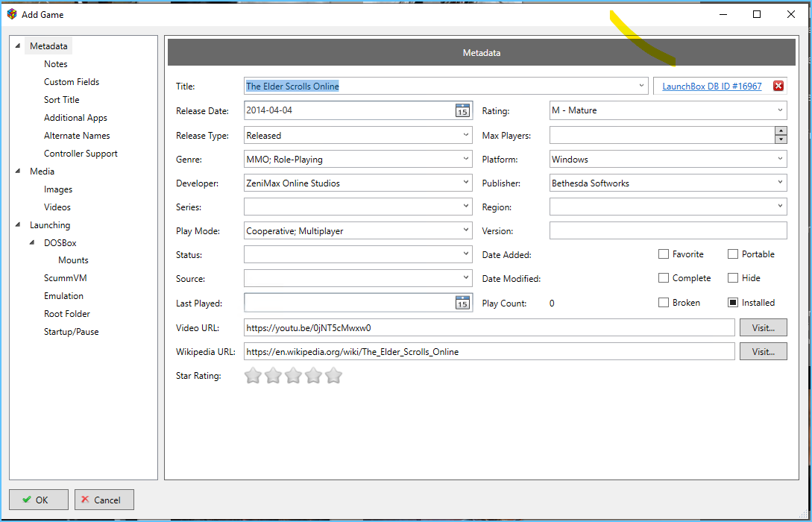Click into the Version text field

668,230
